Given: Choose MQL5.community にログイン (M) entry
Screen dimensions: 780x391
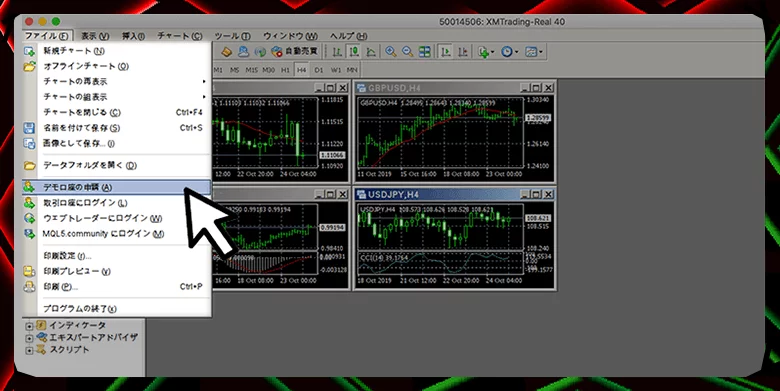Looking at the screenshot, I should 117,233.
